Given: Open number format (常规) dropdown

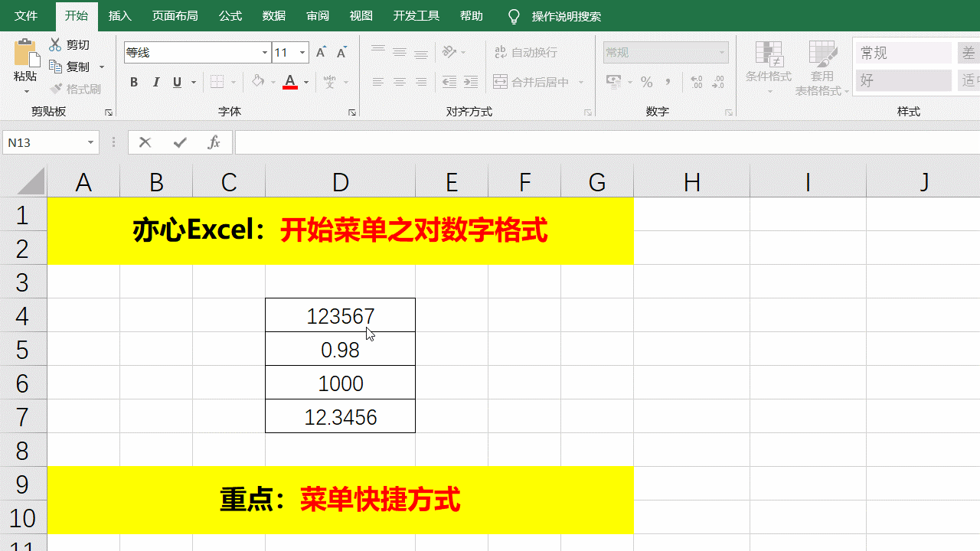Looking at the screenshot, I should [721, 53].
